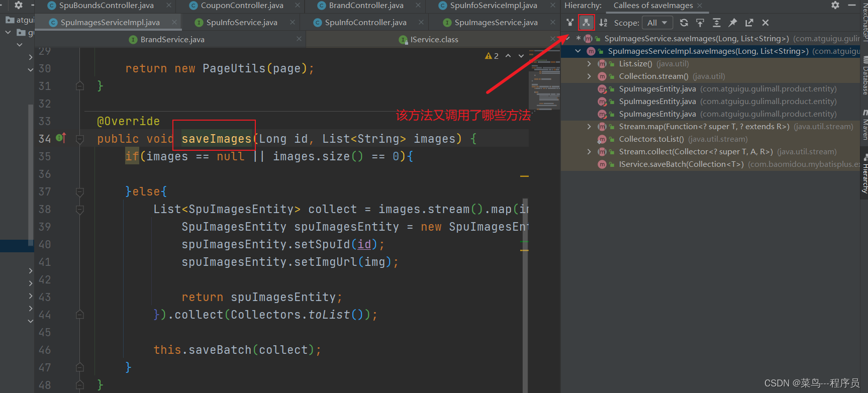Click method icon of IService.saveBatch row

click(602, 164)
